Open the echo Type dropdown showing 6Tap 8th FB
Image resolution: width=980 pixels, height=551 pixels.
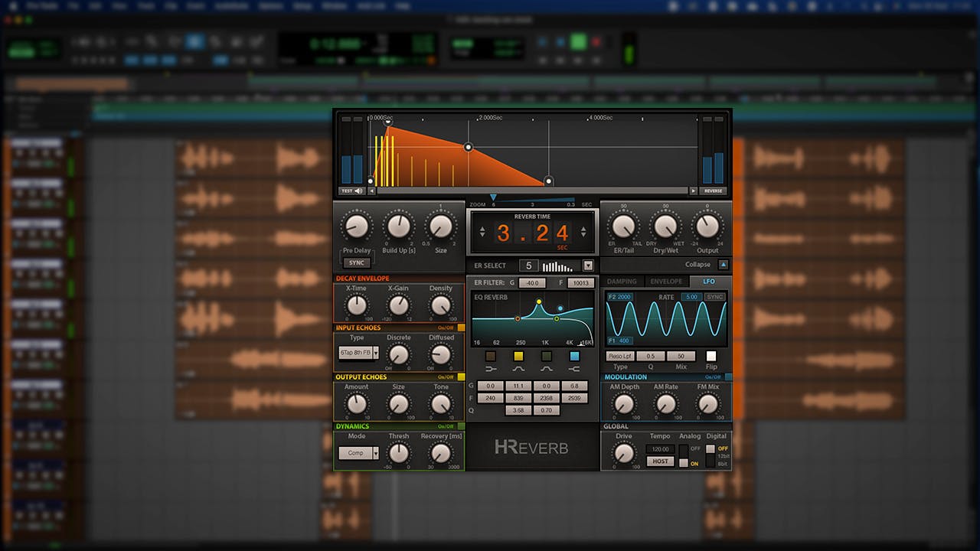[358, 352]
